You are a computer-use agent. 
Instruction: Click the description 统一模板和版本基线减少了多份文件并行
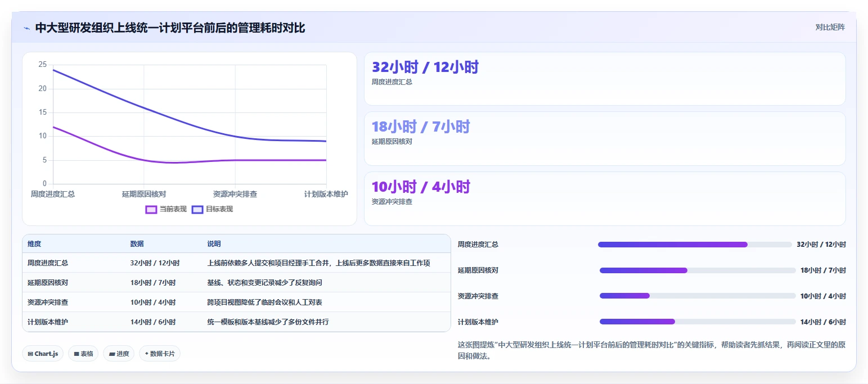268,322
